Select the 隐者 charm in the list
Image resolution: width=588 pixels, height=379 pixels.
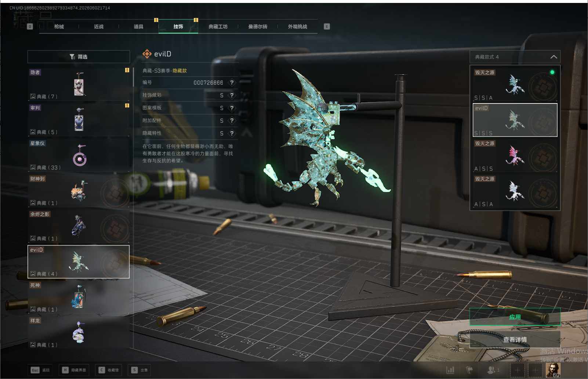pos(79,84)
